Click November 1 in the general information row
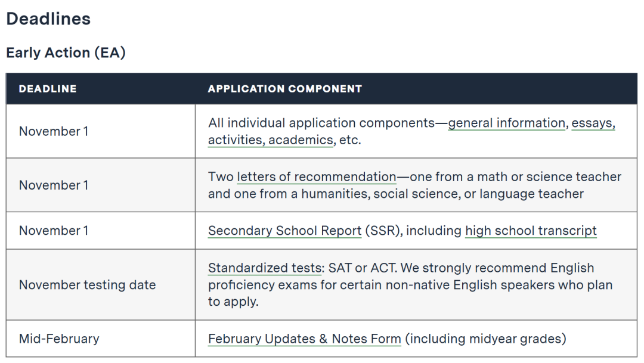Image resolution: width=644 pixels, height=363 pixels. 54,131
